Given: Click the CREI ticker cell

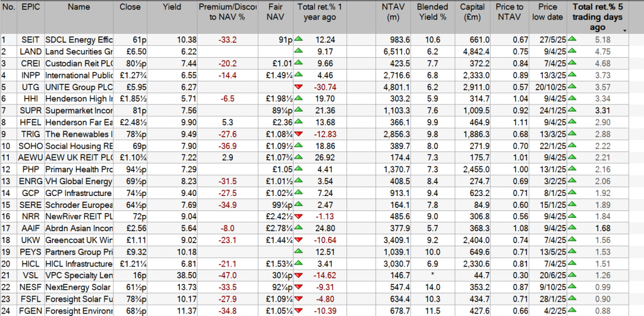Looking at the screenshot, I should (x=30, y=63).
